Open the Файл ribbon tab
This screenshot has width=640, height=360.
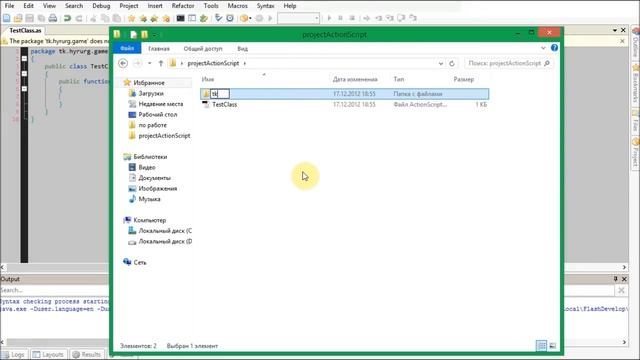pos(127,48)
